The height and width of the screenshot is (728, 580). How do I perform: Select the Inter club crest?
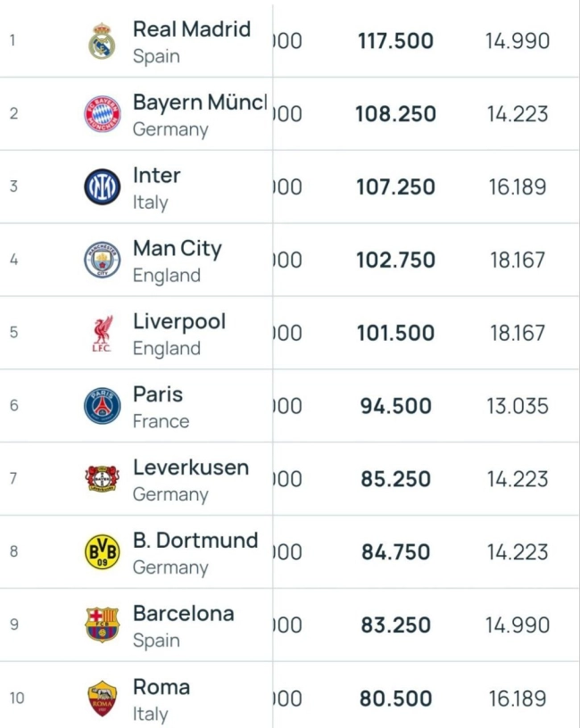102,187
